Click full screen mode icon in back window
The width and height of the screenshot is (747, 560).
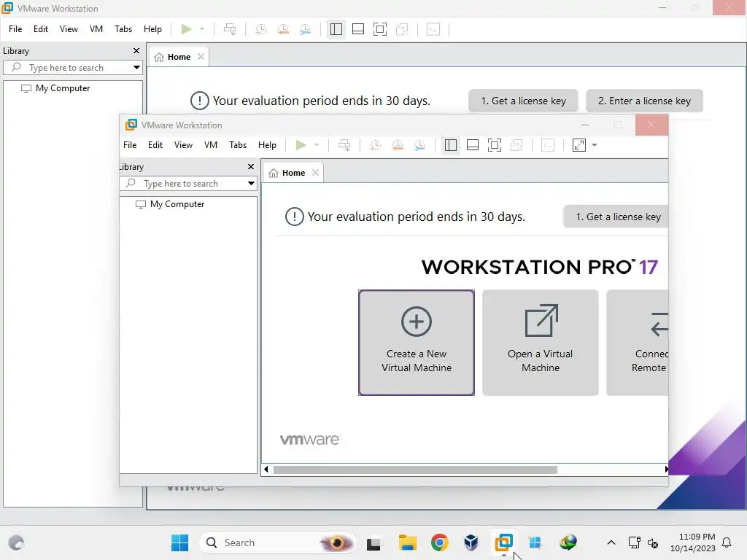click(x=379, y=29)
